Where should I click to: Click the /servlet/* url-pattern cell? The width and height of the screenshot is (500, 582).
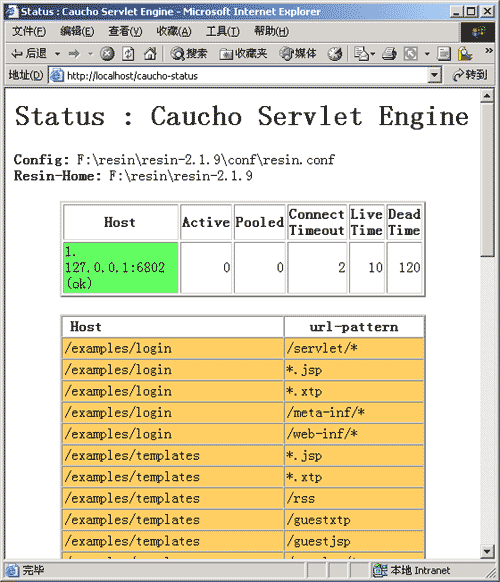(x=354, y=349)
